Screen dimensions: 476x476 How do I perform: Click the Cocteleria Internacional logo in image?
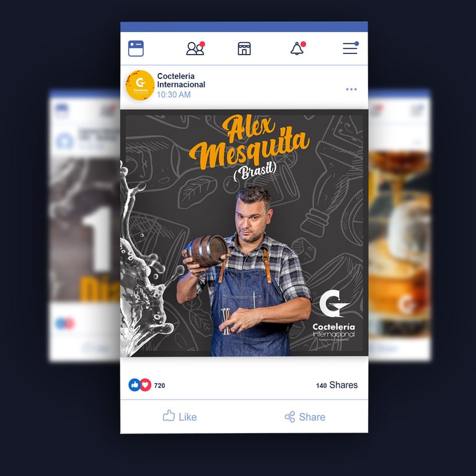(x=333, y=314)
